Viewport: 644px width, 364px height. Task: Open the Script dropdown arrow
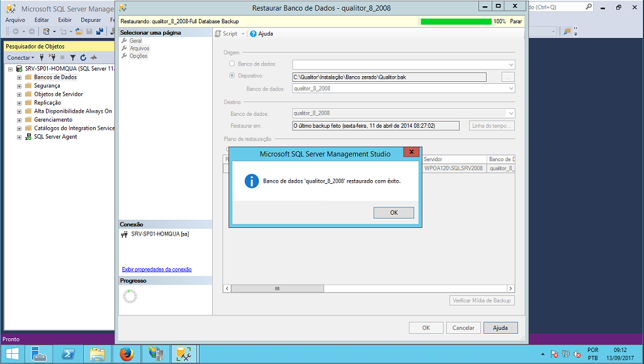(x=242, y=33)
